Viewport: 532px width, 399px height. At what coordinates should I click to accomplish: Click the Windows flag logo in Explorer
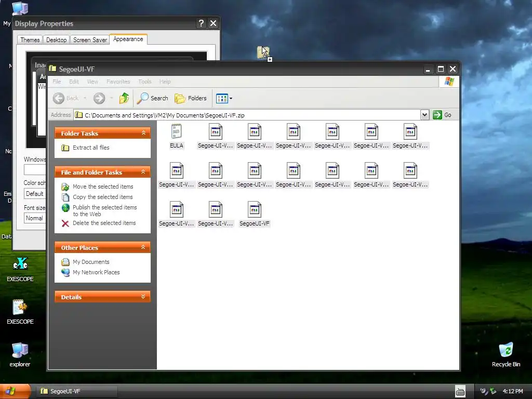tap(449, 82)
